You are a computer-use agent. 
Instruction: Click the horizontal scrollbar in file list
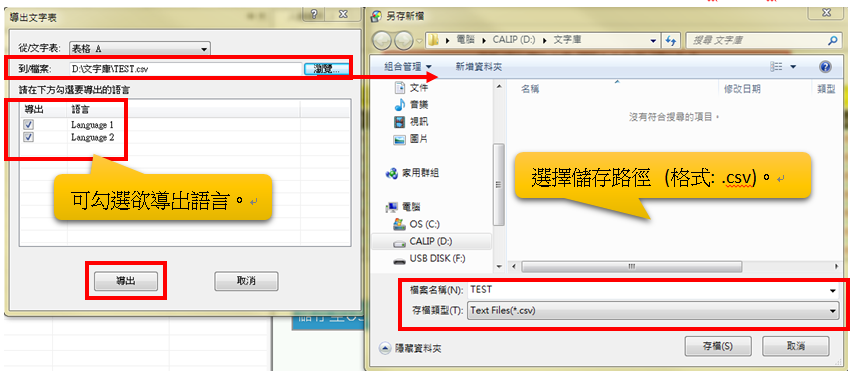(631, 266)
